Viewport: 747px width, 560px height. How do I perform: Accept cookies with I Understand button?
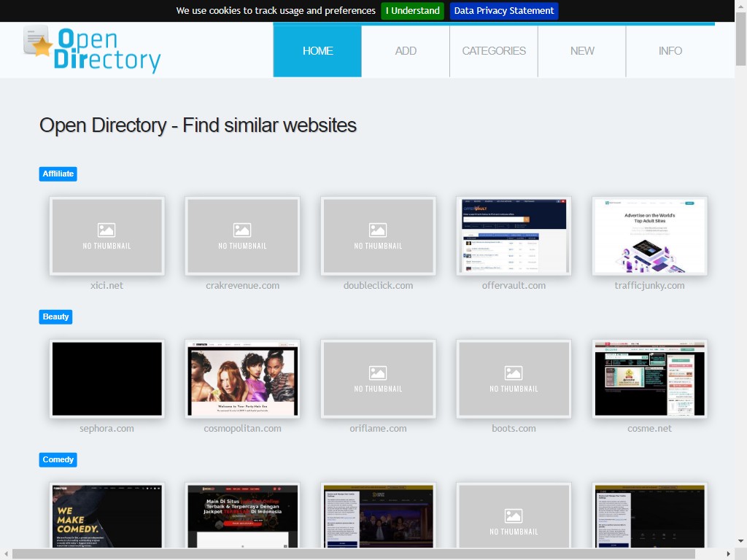[x=413, y=10]
